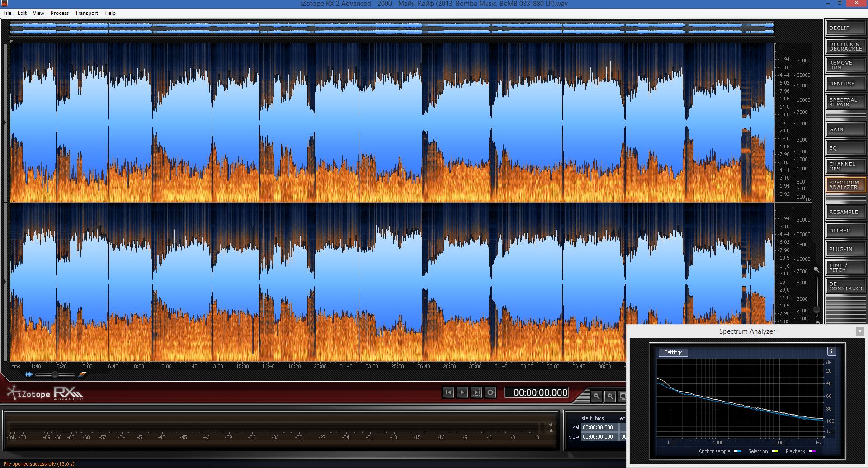
Task: Click the 10:00 mark on the time ruler
Action: [165, 366]
